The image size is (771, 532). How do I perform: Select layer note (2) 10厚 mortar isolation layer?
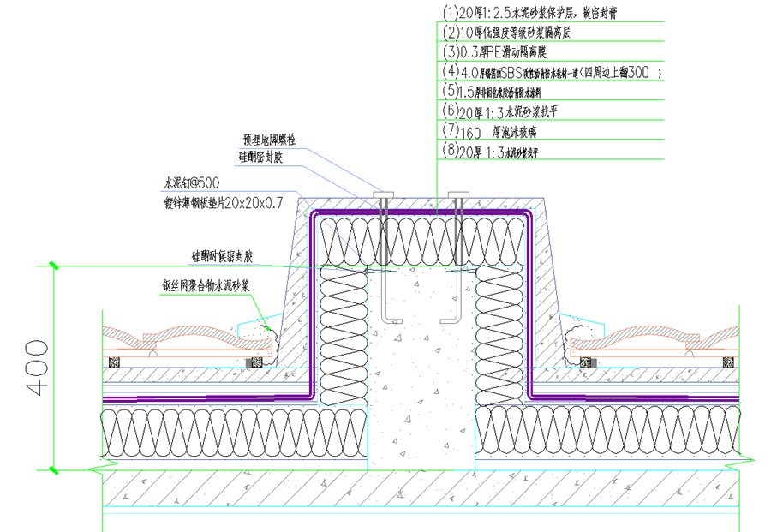click(519, 33)
